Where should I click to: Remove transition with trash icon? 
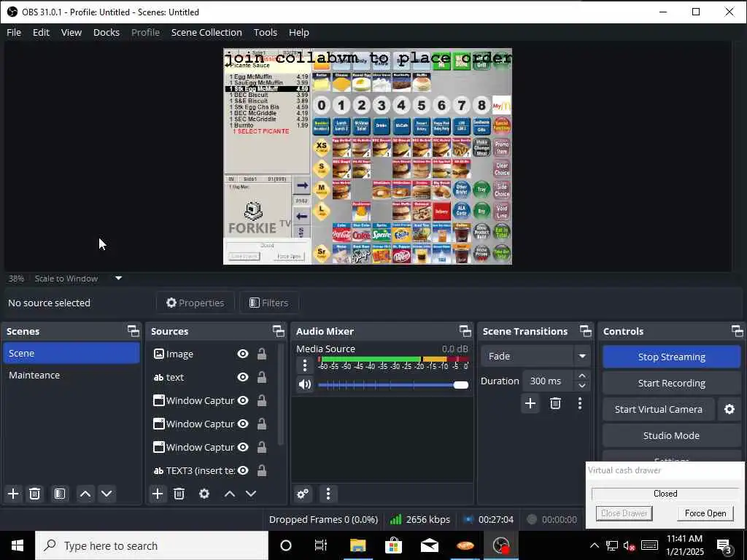point(555,404)
